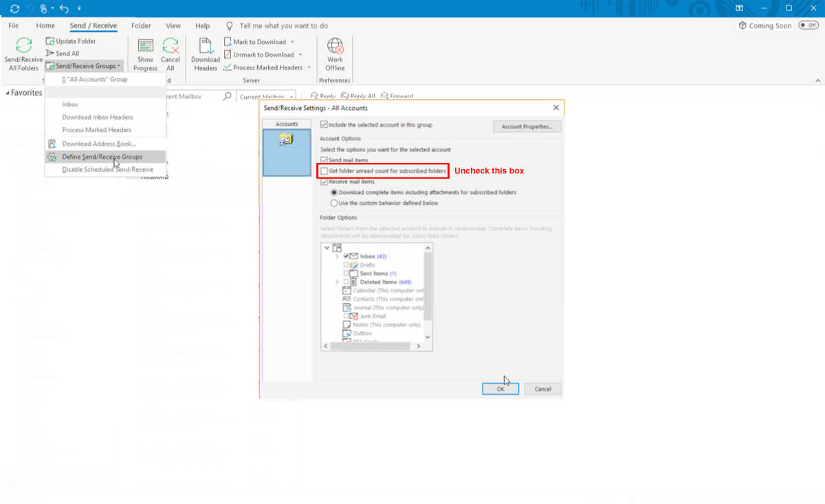Click Unmark to Download
The width and height of the screenshot is (825, 504).
point(258,55)
